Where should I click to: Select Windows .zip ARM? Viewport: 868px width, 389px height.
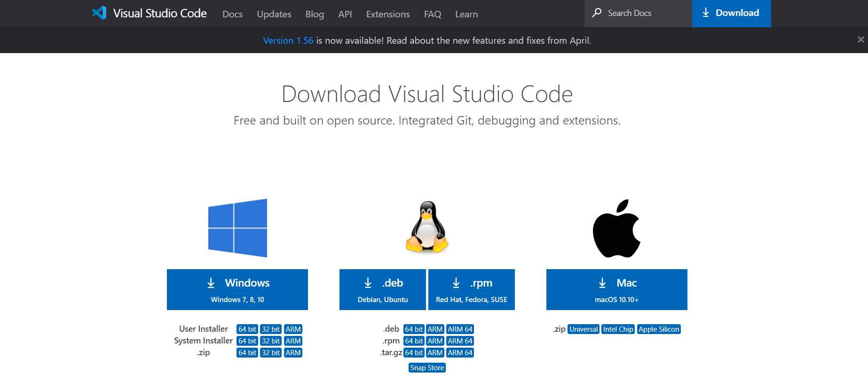pos(293,353)
